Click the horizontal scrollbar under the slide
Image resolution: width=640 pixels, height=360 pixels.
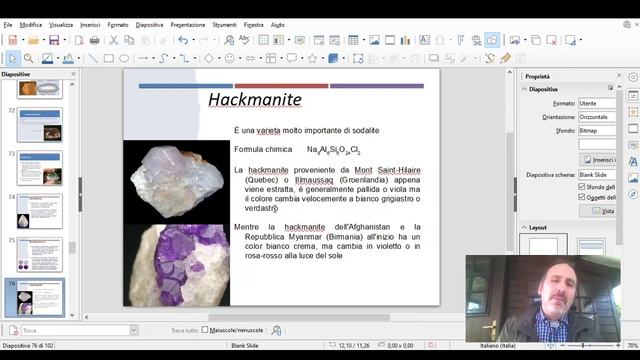299,317
